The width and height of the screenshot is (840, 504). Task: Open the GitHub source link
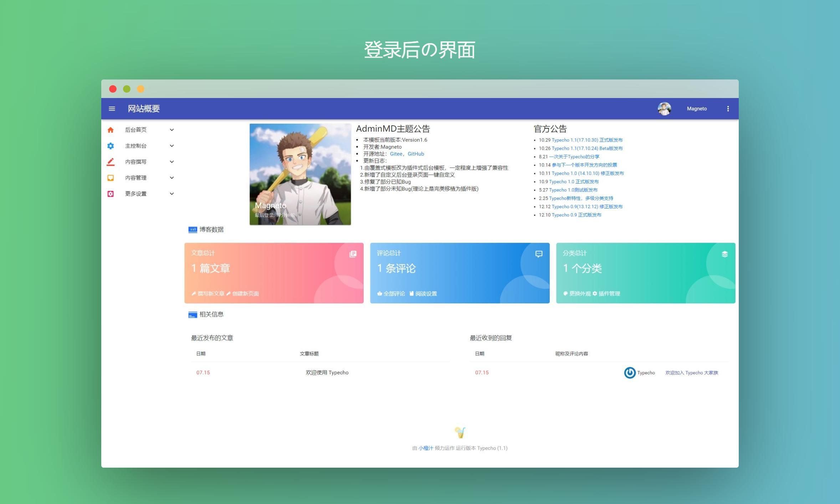pos(416,154)
